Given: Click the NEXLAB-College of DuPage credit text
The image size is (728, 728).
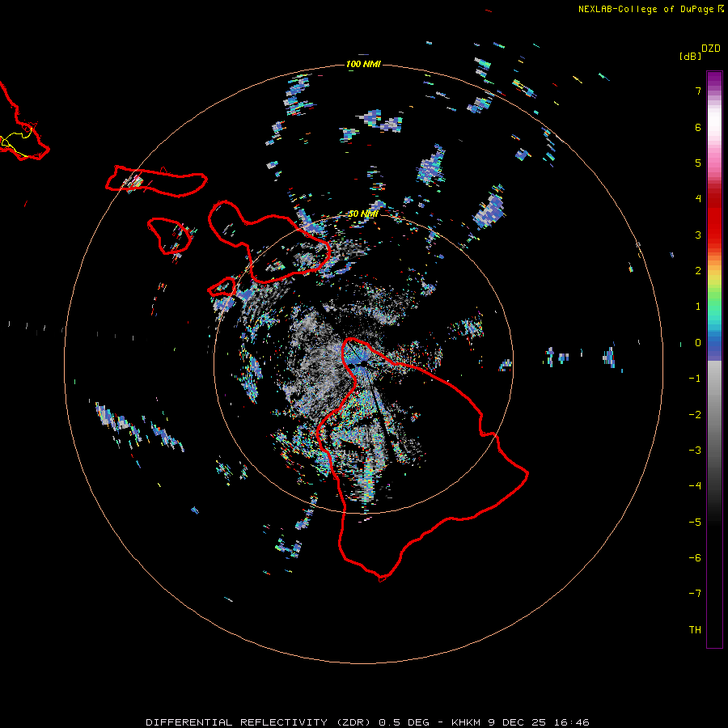Looking at the screenshot, I should click(645, 9).
